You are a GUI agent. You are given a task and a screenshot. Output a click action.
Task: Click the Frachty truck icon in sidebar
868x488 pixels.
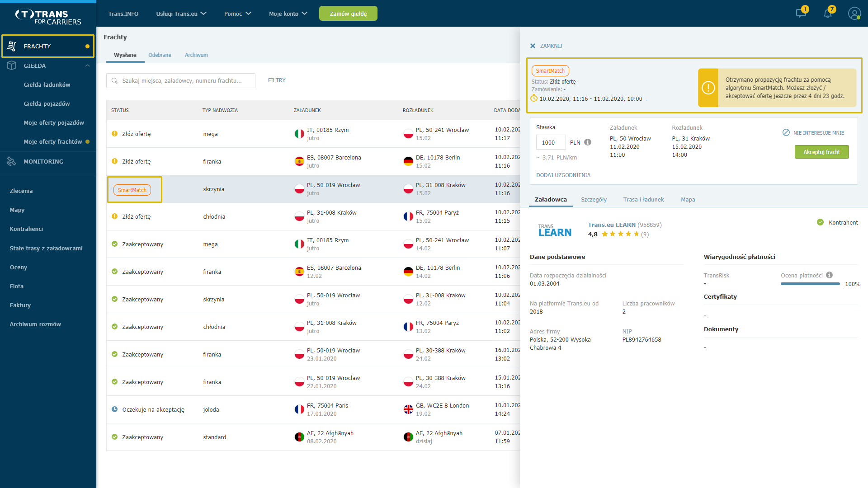coord(12,46)
